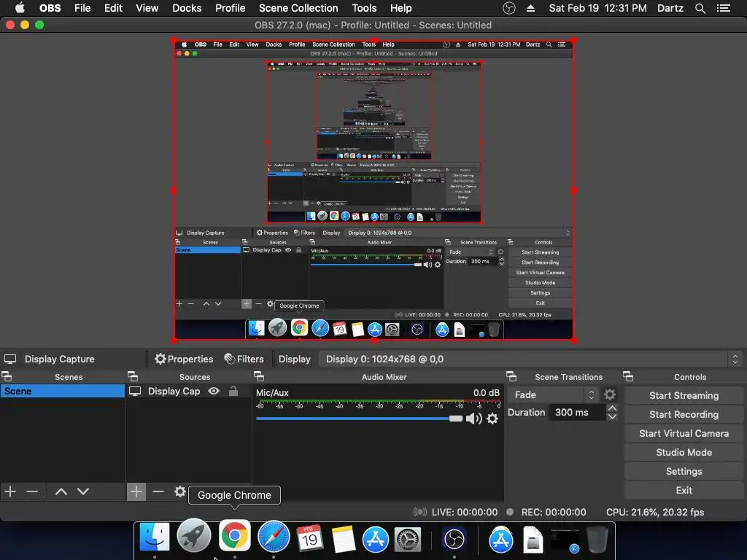Screen dimensions: 747x560
Task: Move scene down with arrow icon
Action: [83, 491]
